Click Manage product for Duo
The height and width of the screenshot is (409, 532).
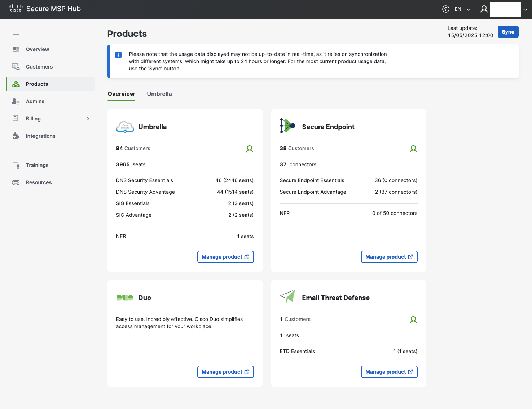[225, 372]
